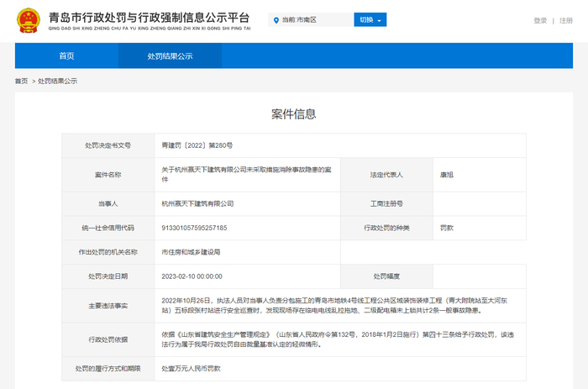The height and width of the screenshot is (389, 588).
Task: Click 首页 in the breadcrumb
Action: (x=21, y=81)
